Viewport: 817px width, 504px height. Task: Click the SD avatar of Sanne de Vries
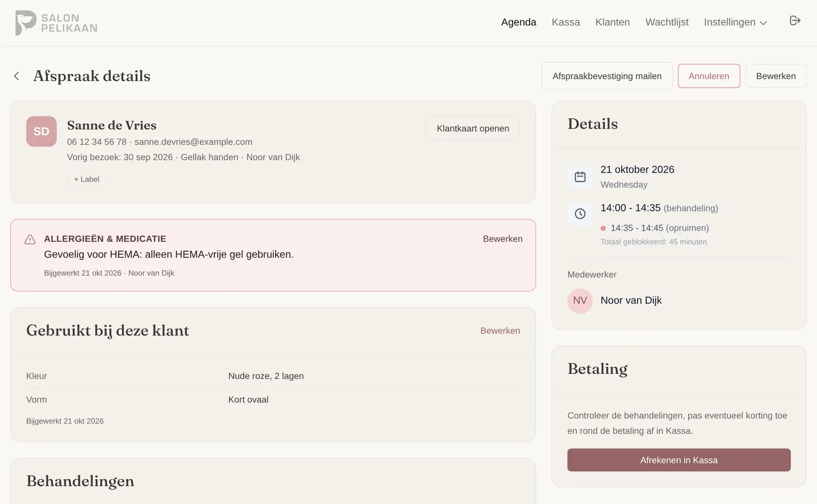41,131
